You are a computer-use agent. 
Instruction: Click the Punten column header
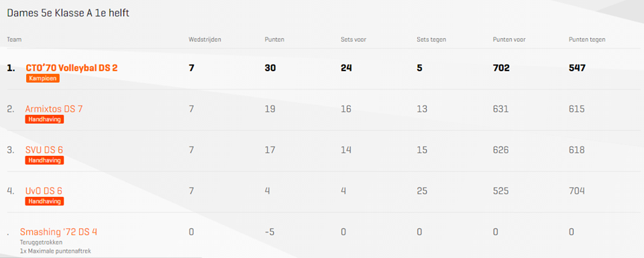point(274,40)
